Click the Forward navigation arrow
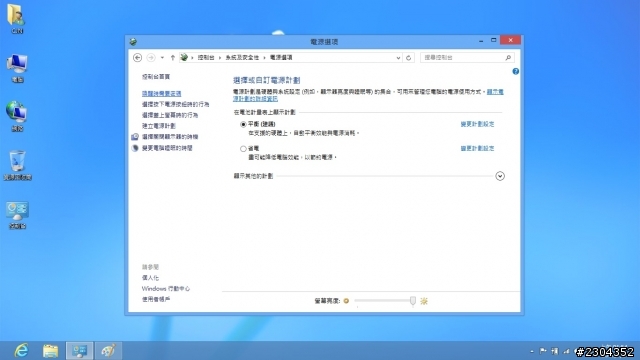Image resolution: width=640 pixels, height=360 pixels. [x=151, y=58]
